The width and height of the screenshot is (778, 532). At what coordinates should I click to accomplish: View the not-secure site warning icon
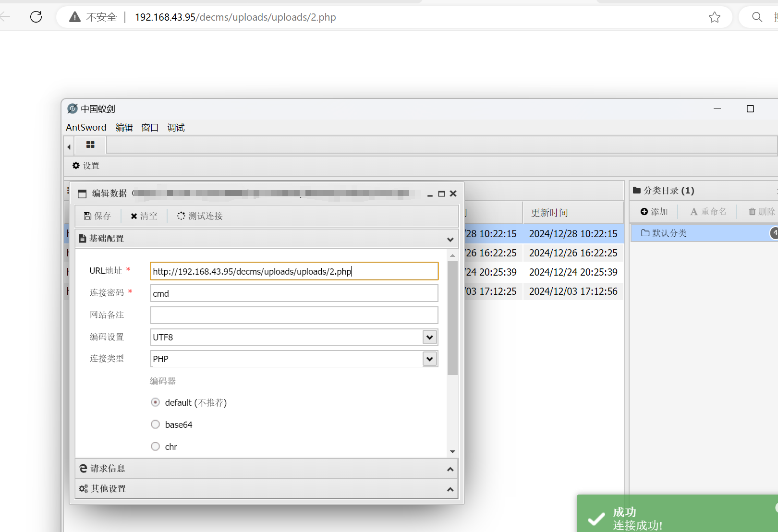(x=75, y=17)
